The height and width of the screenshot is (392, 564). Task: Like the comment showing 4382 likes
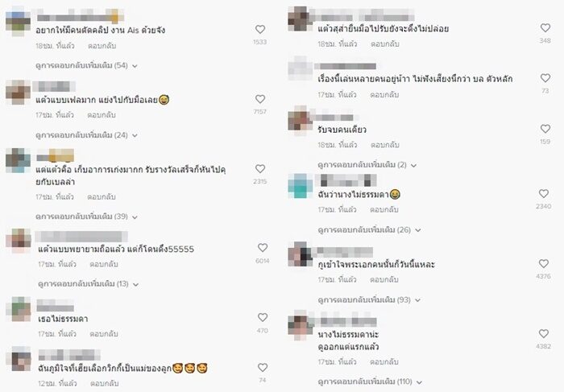coord(544,334)
